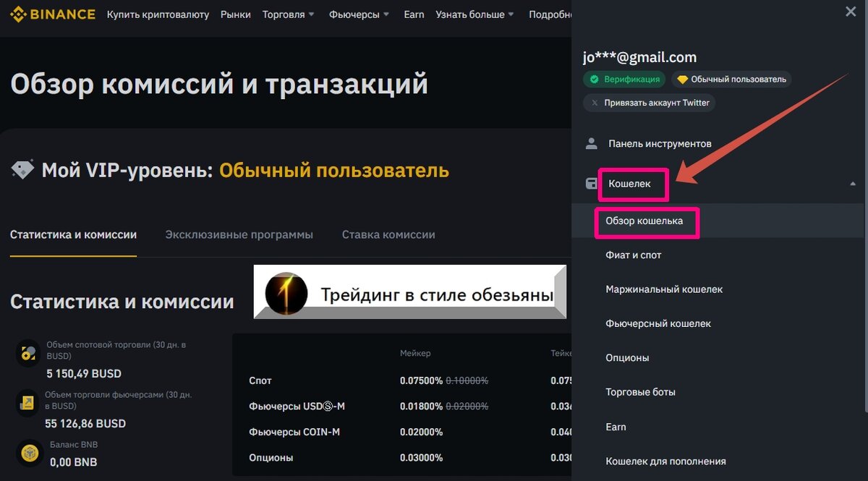
Task: Click the Фьючерсы COIN-M row label
Action: tap(294, 432)
